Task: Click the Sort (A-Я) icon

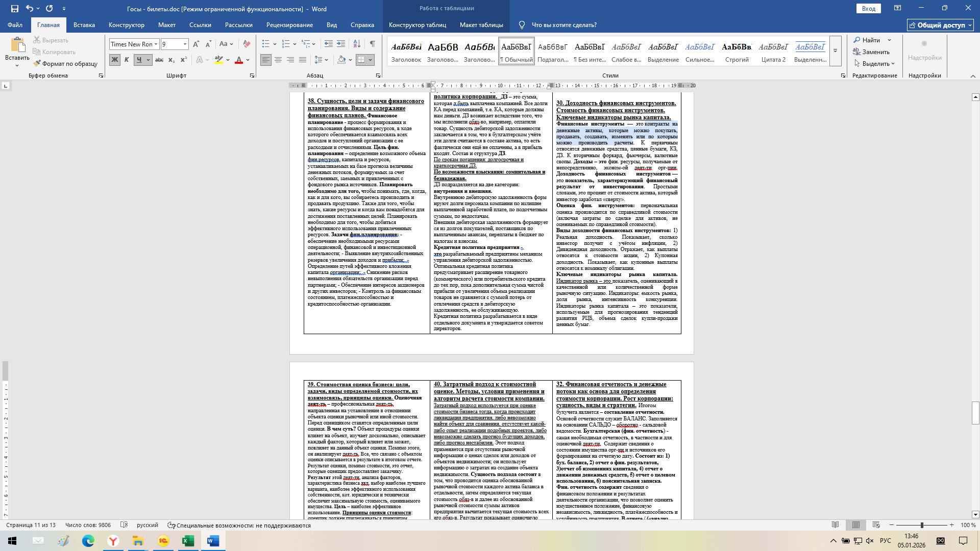Action: [357, 44]
